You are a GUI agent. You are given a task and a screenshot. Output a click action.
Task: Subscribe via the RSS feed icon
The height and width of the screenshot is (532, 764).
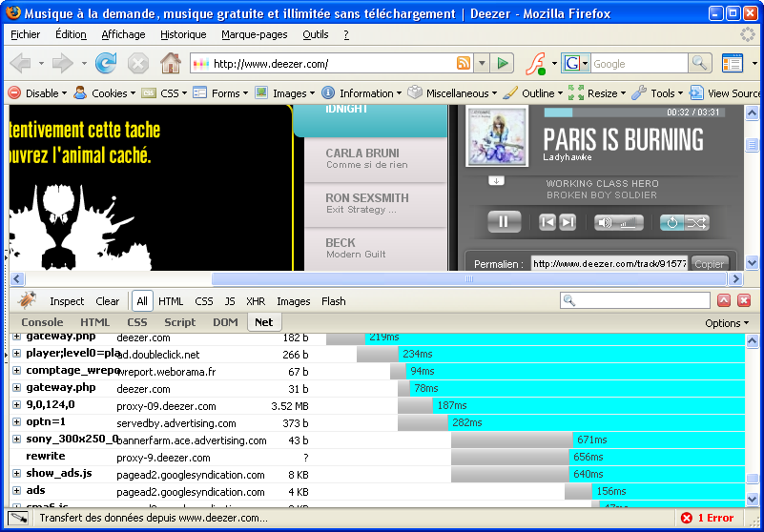click(x=464, y=63)
